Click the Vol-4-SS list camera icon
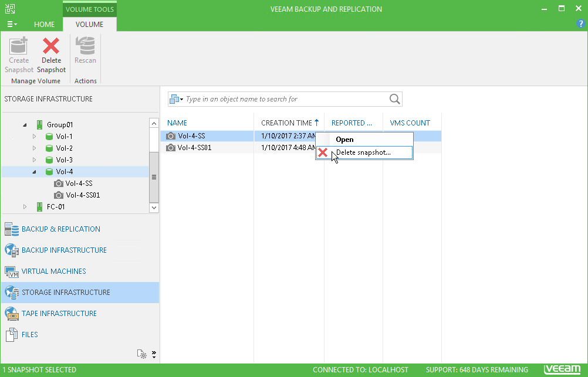 171,136
